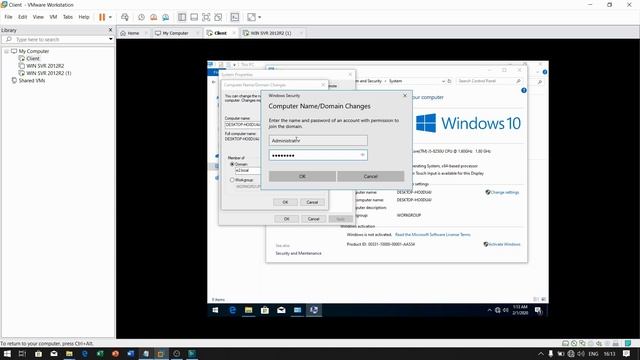Switch to the WIN SVR 2012R2 (1) tab
The width and height of the screenshot is (640, 360).
click(271, 33)
